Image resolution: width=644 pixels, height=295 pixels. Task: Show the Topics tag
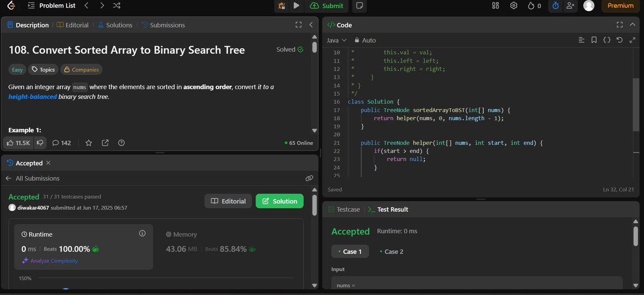(x=43, y=69)
